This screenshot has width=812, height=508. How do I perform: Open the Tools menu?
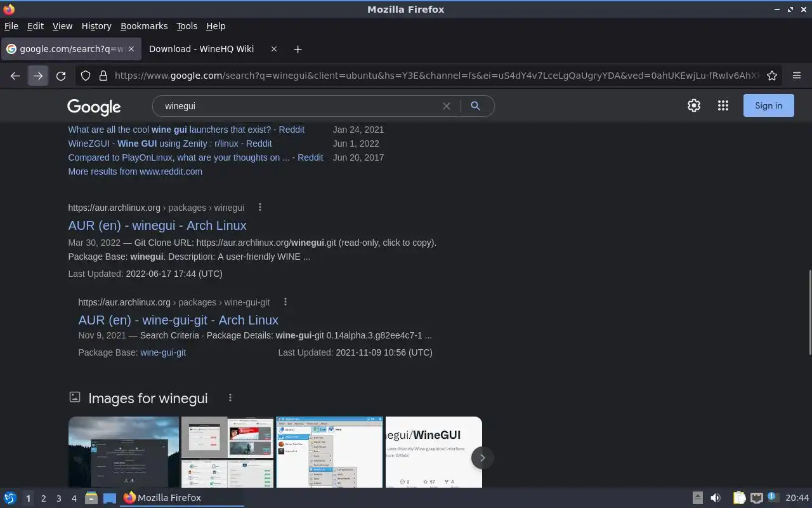pyautogui.click(x=187, y=26)
